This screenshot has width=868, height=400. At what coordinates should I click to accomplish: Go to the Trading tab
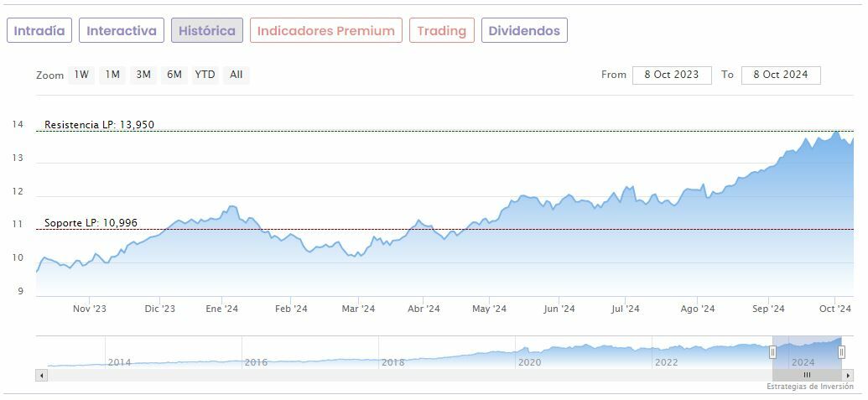click(x=441, y=31)
